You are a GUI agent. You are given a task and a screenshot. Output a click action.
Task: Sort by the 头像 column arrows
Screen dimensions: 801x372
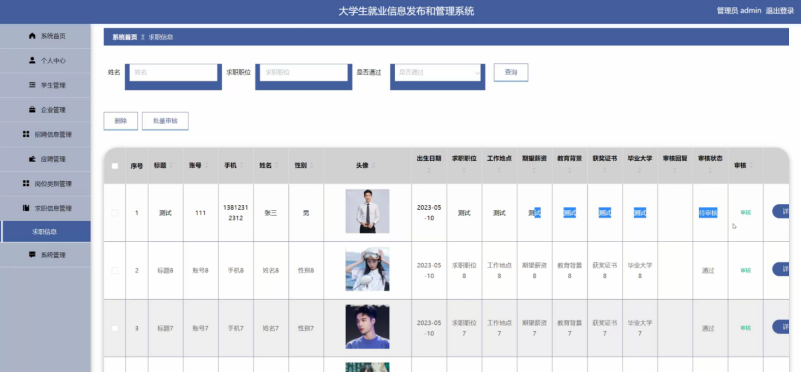coord(373,166)
